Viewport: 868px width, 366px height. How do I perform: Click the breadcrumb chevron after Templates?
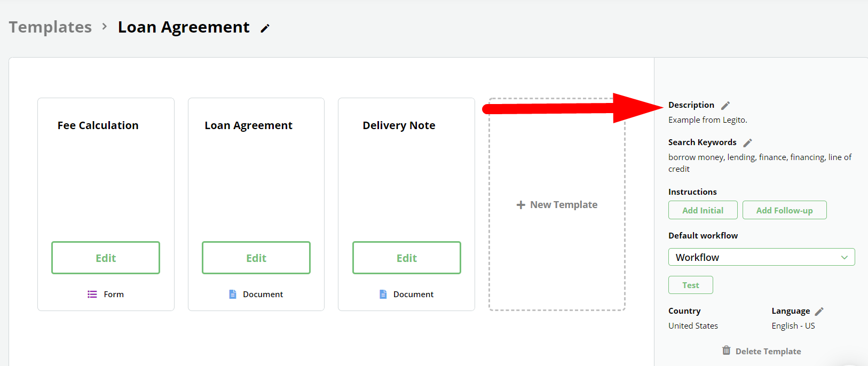(105, 26)
